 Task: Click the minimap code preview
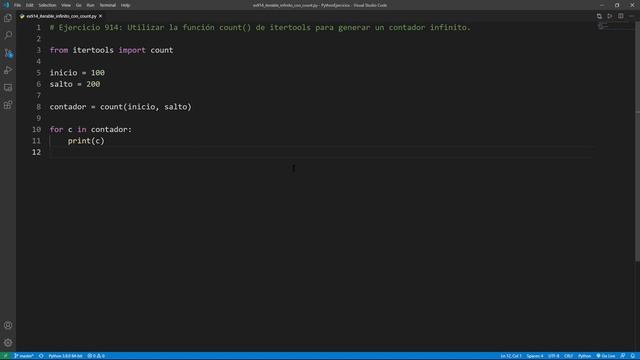click(602, 27)
